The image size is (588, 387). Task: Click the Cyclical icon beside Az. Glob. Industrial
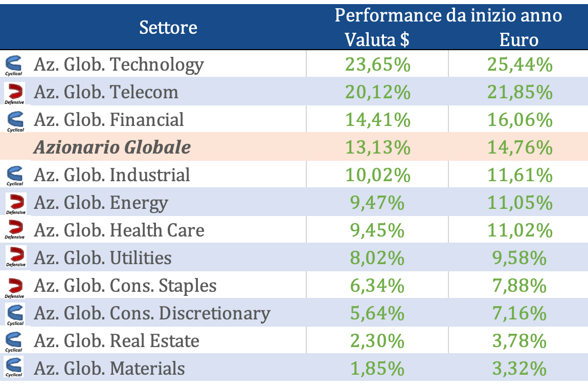pos(14,175)
